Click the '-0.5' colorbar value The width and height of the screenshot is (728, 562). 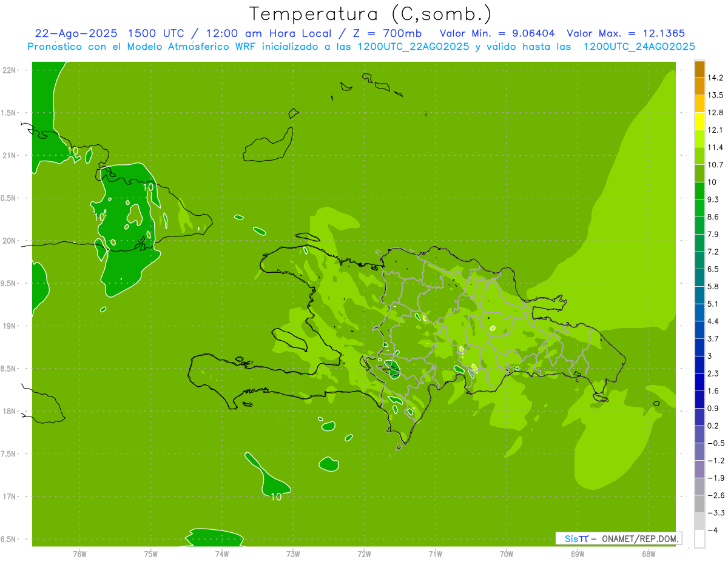point(715,443)
